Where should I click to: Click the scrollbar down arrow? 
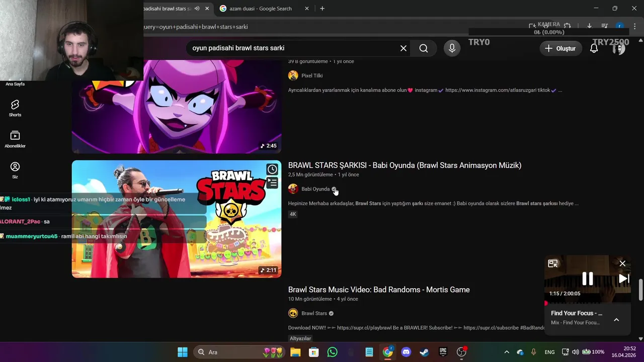pos(640,339)
